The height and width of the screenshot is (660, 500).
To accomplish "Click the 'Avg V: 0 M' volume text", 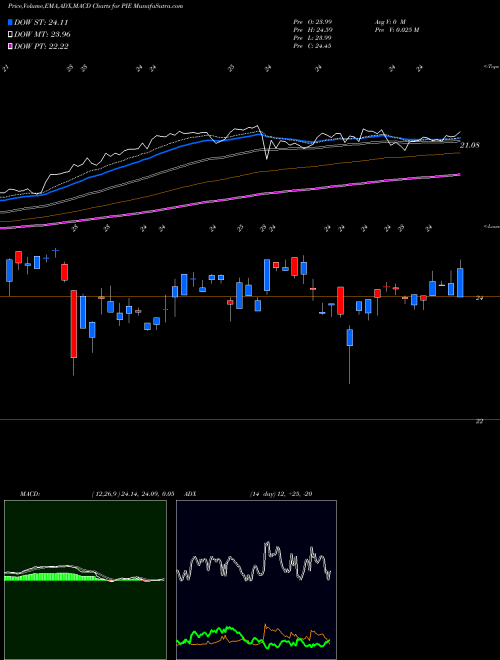I will click(391, 22).
